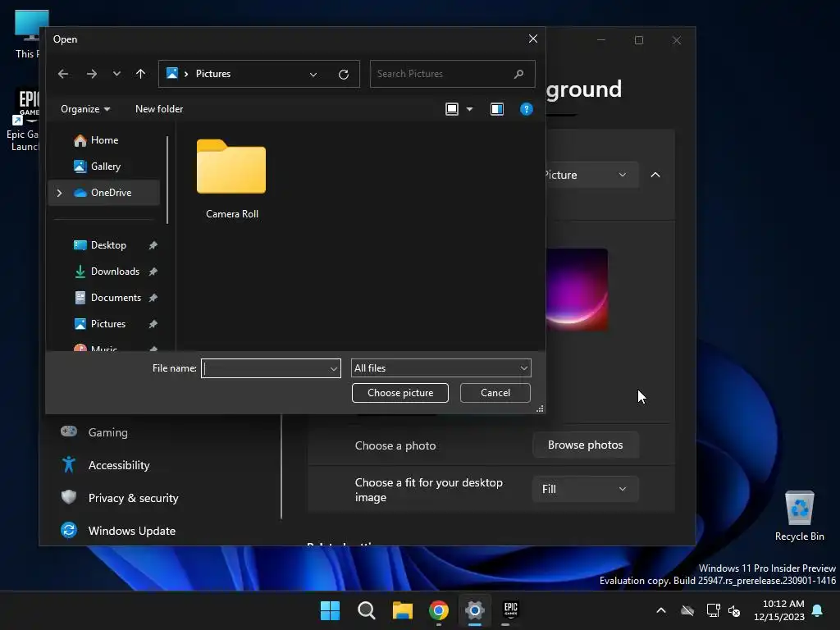The width and height of the screenshot is (840, 630).
Task: Open Epic Games from taskbar
Action: click(511, 610)
